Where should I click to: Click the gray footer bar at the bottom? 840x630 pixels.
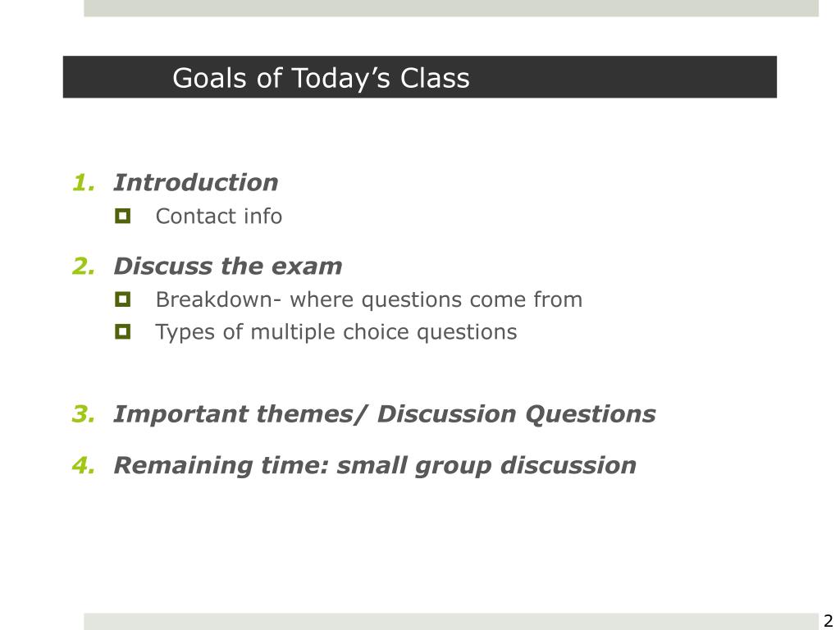tap(451, 622)
